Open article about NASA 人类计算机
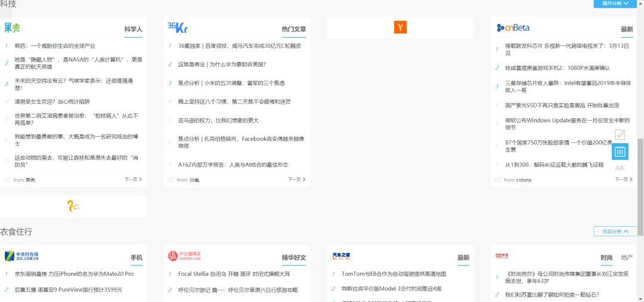 [78, 63]
